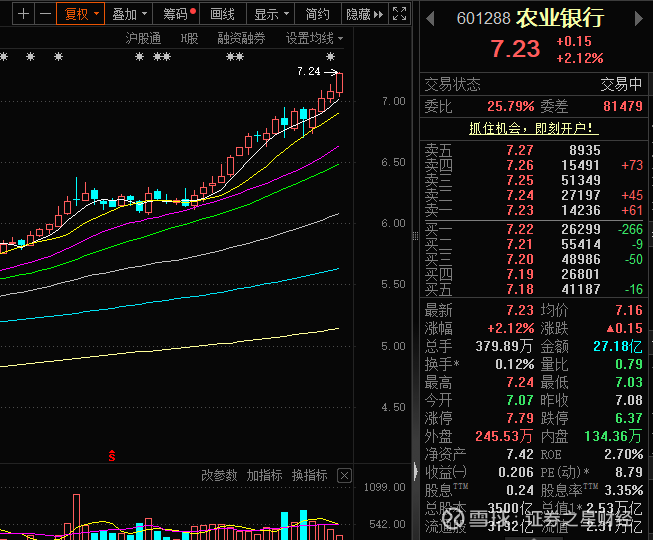Click the 昨收 value 7.08
The image size is (653, 540).
tap(629, 400)
